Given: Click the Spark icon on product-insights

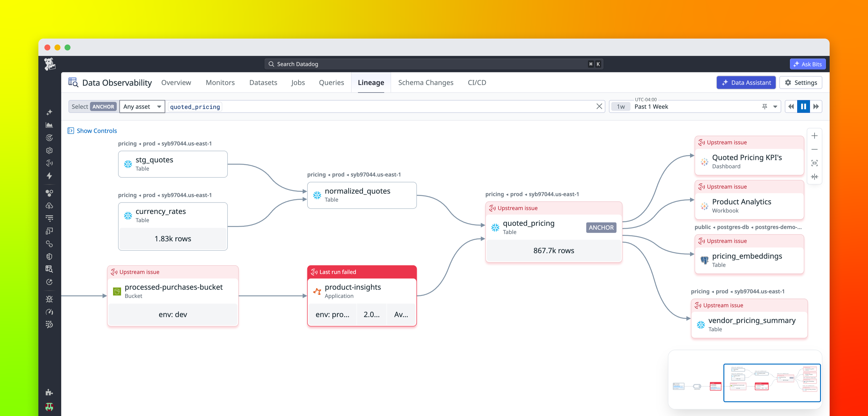Looking at the screenshot, I should point(317,291).
